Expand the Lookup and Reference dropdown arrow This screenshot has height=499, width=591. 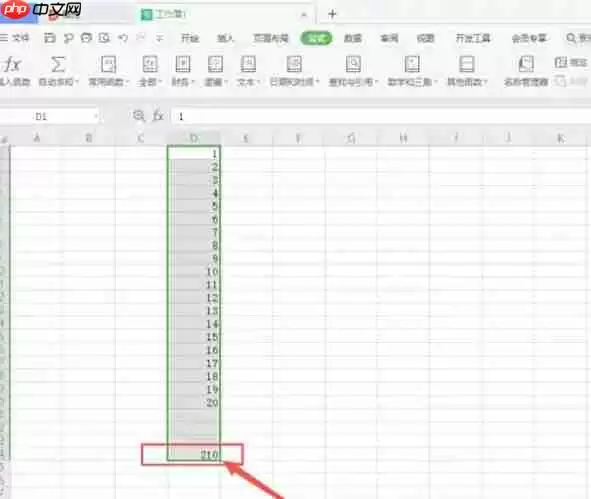pos(376,82)
